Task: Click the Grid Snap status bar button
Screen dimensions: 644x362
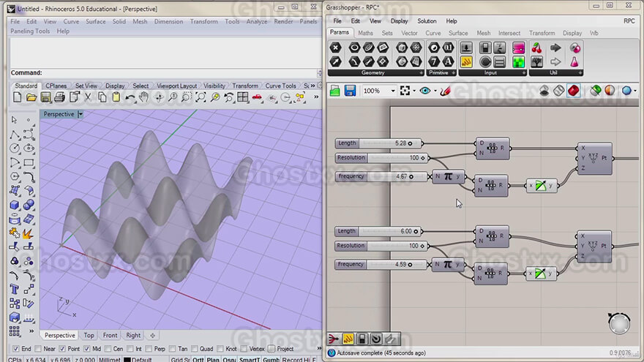Action: (x=180, y=359)
